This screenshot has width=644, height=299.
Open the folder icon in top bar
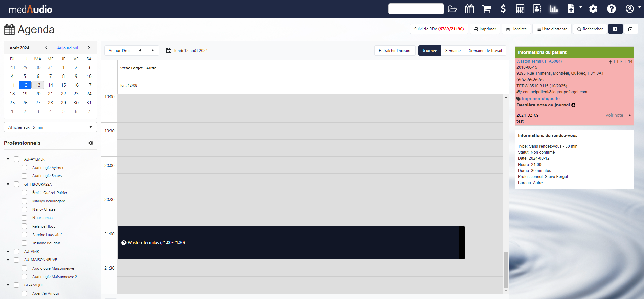(x=452, y=9)
